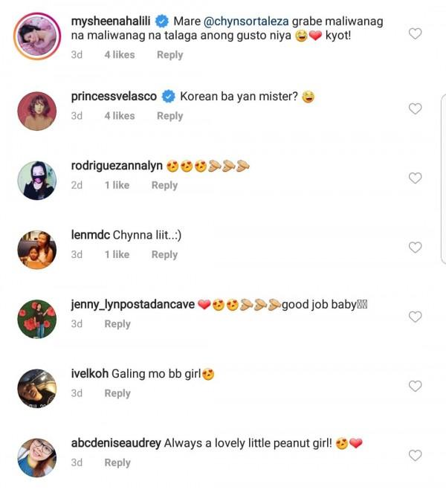The image size is (446, 504).
Task: Reply to mysheenahalili's comment
Action: click(169, 54)
